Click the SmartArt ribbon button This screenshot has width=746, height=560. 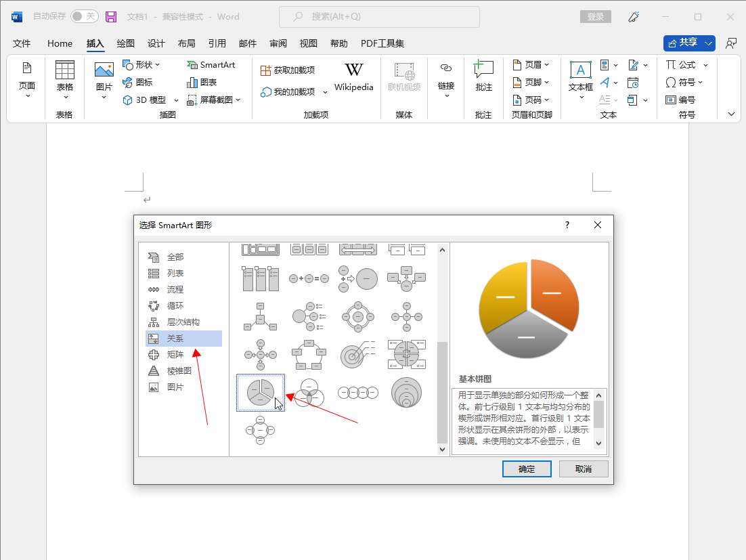(x=211, y=65)
